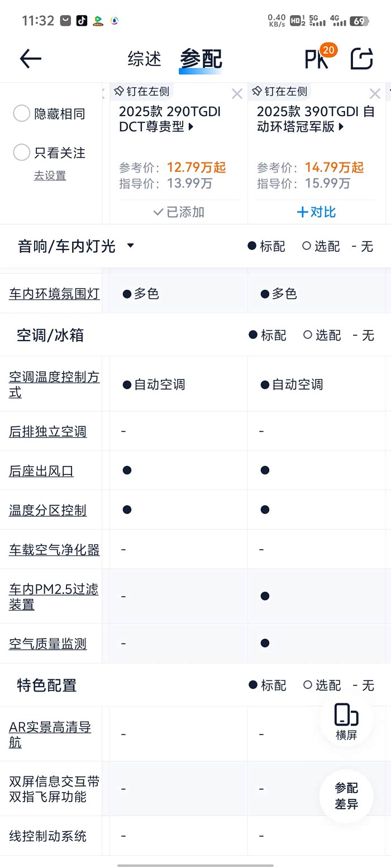Tap the share icon
The height and width of the screenshot is (868, 391).
361,59
